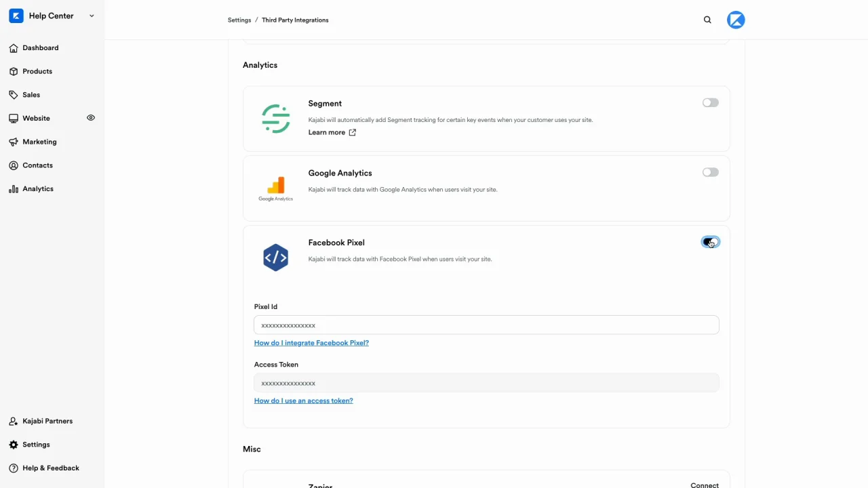Image resolution: width=868 pixels, height=488 pixels.
Task: Click the Kajabi logo icon in sidebar
Action: click(16, 16)
